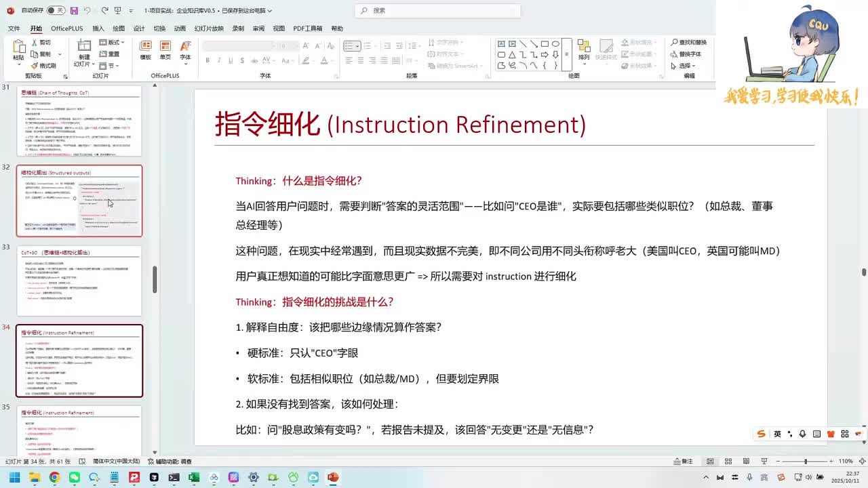Toggle the text shadow S icon

[242, 60]
